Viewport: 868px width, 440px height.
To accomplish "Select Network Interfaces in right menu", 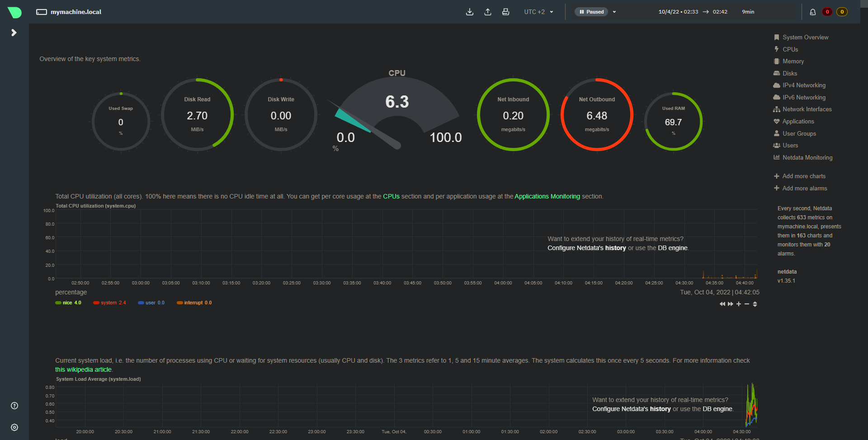I will [807, 109].
